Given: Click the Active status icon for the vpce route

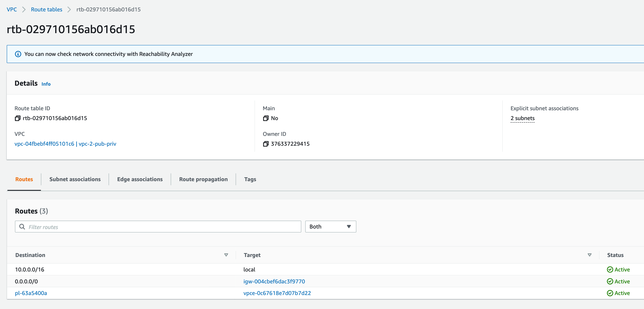Looking at the screenshot, I should click(610, 293).
